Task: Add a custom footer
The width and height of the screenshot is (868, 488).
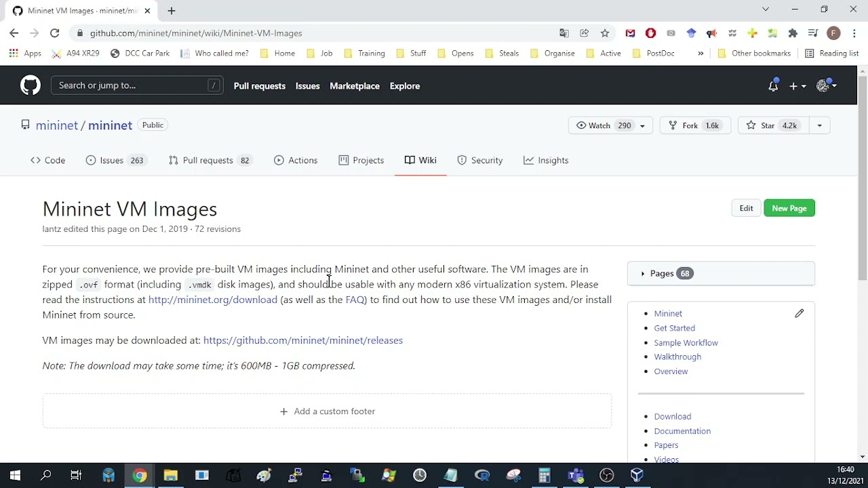Action: tap(327, 411)
